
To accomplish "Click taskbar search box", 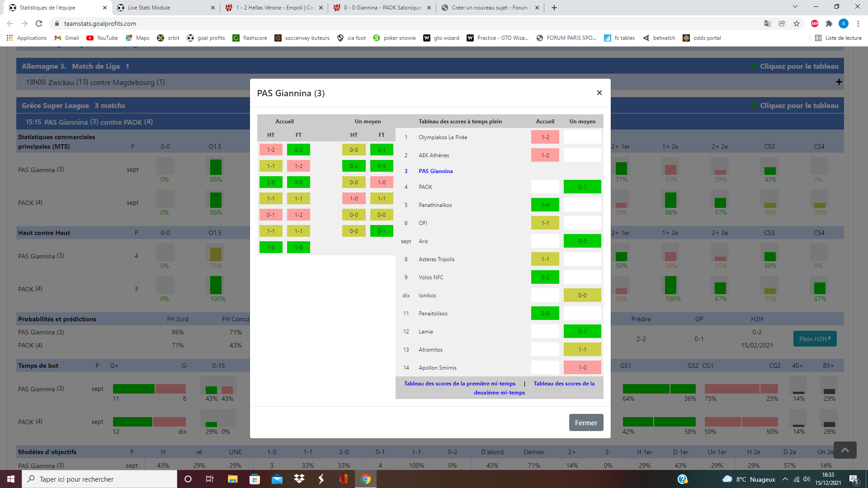I will point(99,479).
